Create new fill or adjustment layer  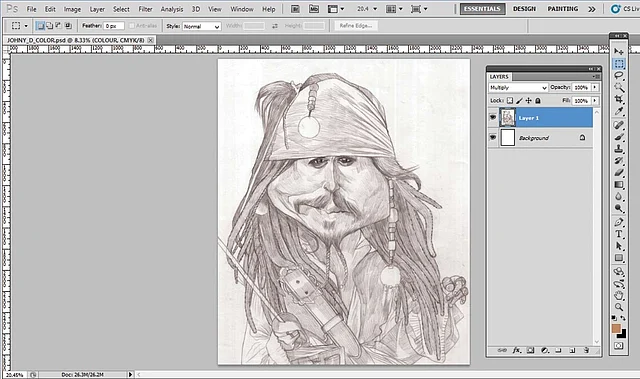pyautogui.click(x=544, y=350)
